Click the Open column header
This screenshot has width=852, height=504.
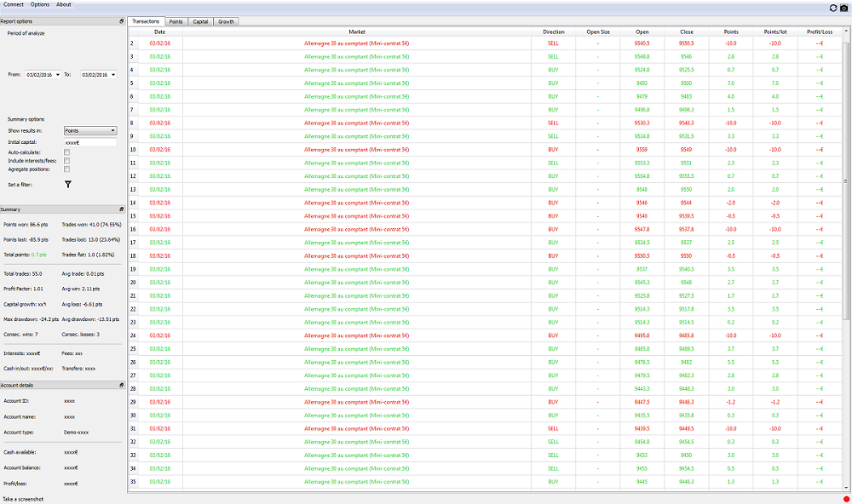642,32
